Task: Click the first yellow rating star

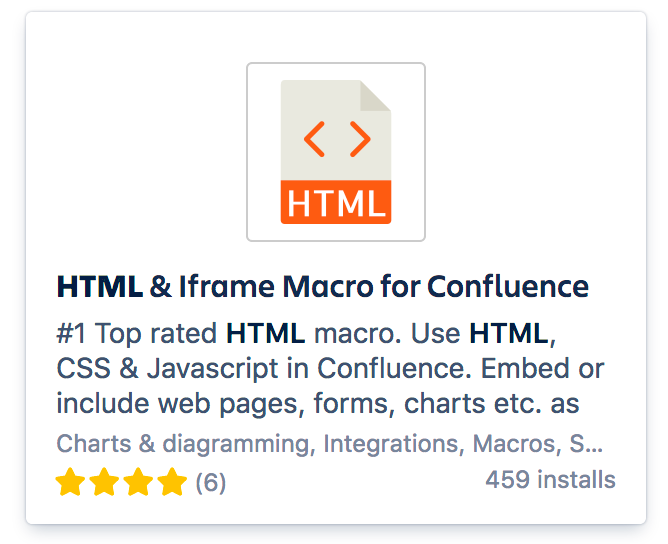Action: pyautogui.click(x=70, y=482)
